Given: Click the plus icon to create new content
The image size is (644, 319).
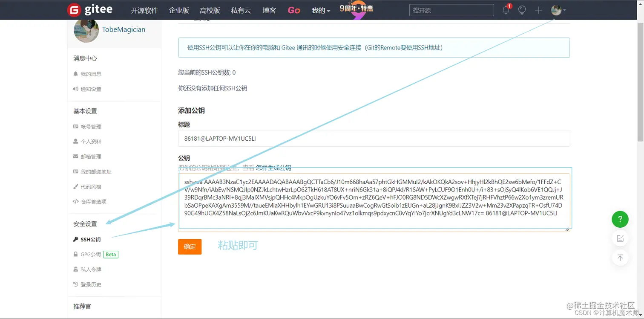Looking at the screenshot, I should click(x=538, y=10).
